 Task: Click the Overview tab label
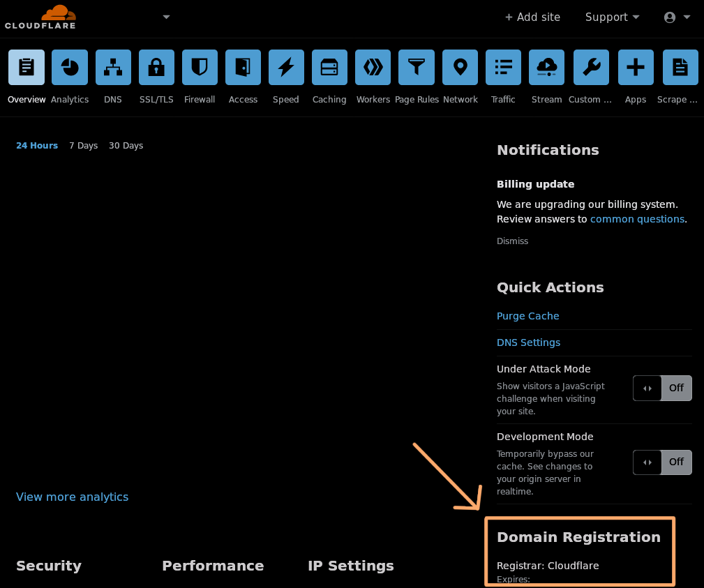tap(27, 99)
